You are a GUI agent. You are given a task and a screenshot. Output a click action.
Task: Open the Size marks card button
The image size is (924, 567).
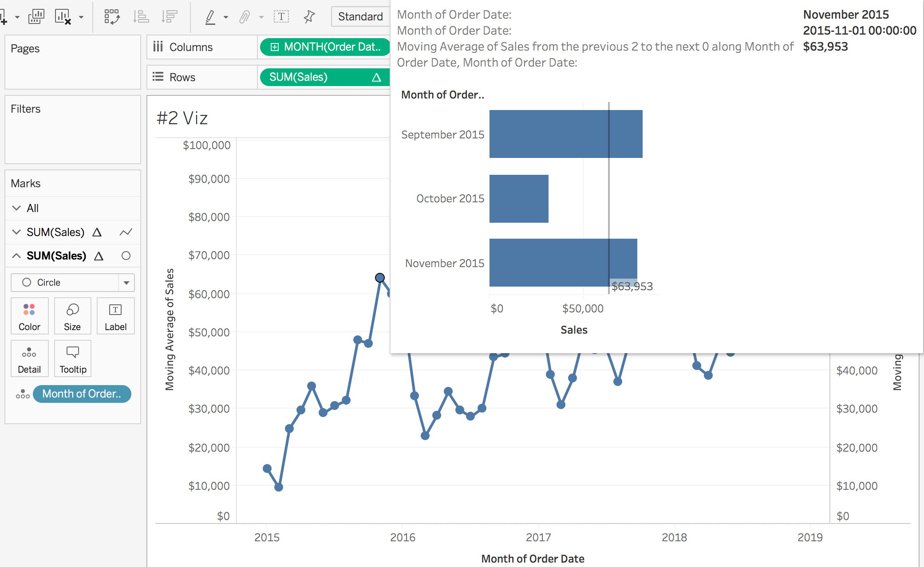click(72, 316)
